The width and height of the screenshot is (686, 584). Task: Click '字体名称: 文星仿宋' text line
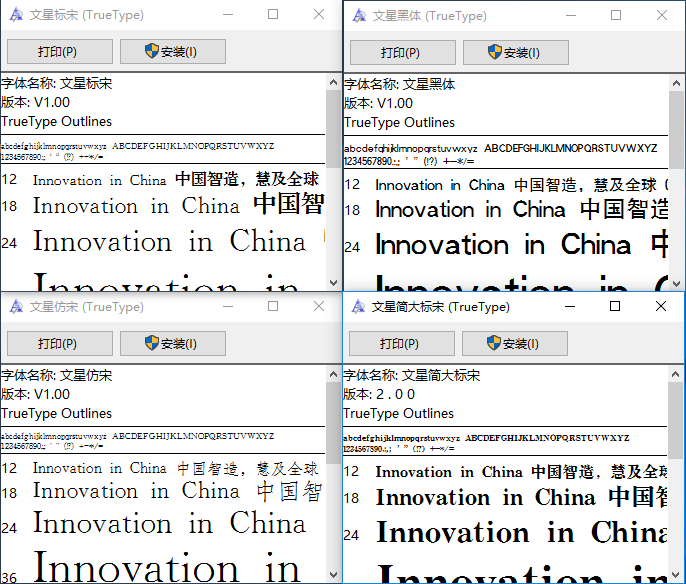56,375
